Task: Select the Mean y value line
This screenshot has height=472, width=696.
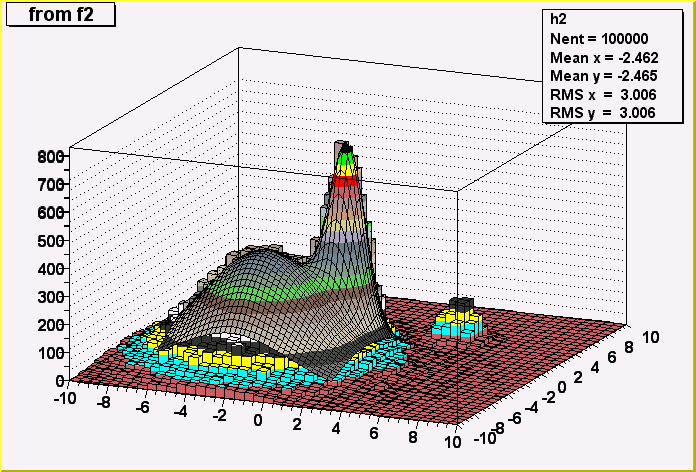Action: click(603, 75)
